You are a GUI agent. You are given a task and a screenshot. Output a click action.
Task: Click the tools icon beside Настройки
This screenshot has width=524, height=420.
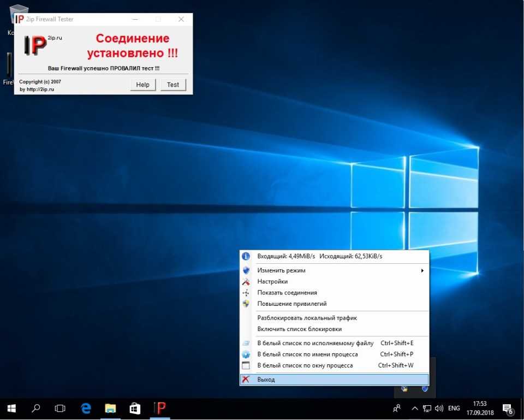click(x=246, y=282)
